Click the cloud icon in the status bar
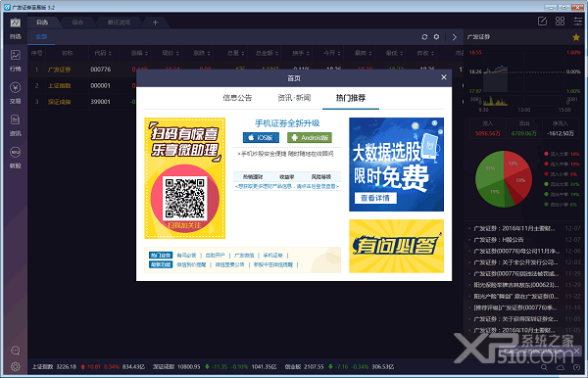 561,367
